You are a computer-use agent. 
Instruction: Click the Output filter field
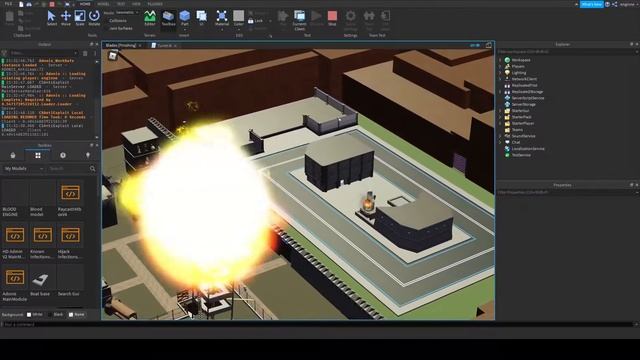point(43,53)
